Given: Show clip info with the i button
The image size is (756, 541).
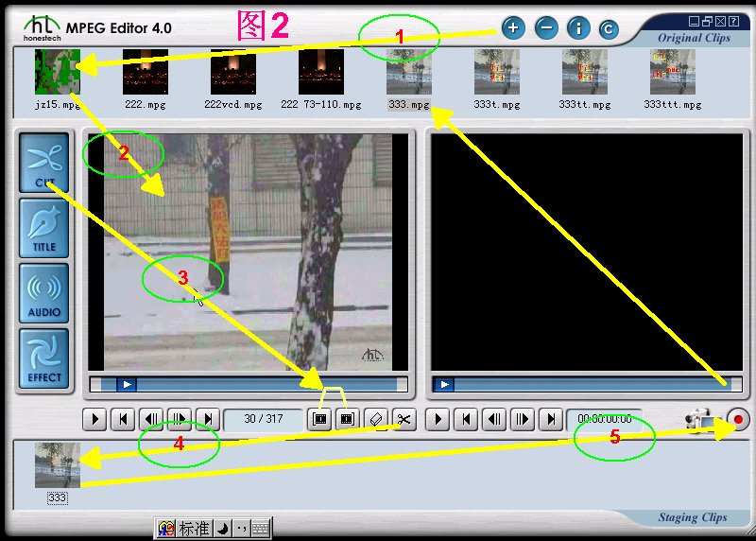Looking at the screenshot, I should click(578, 28).
